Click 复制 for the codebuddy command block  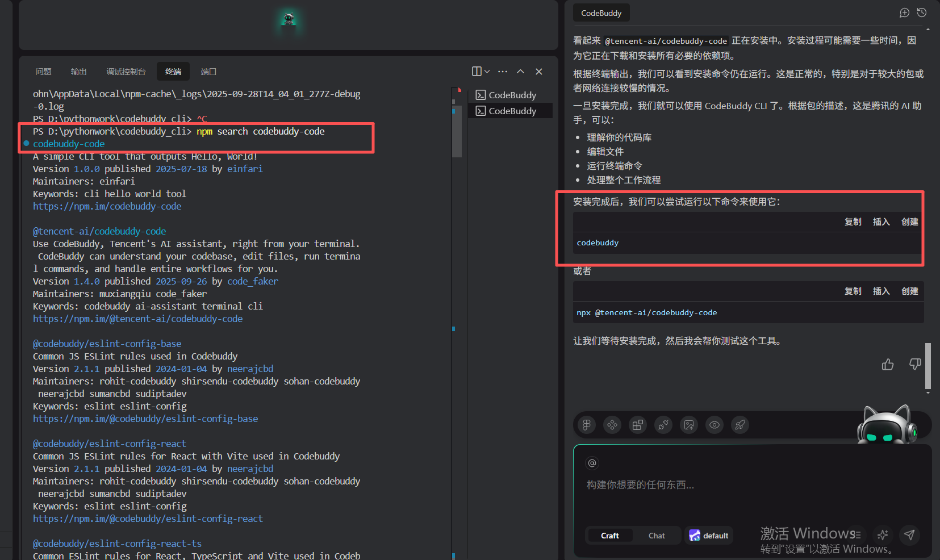[x=853, y=222]
